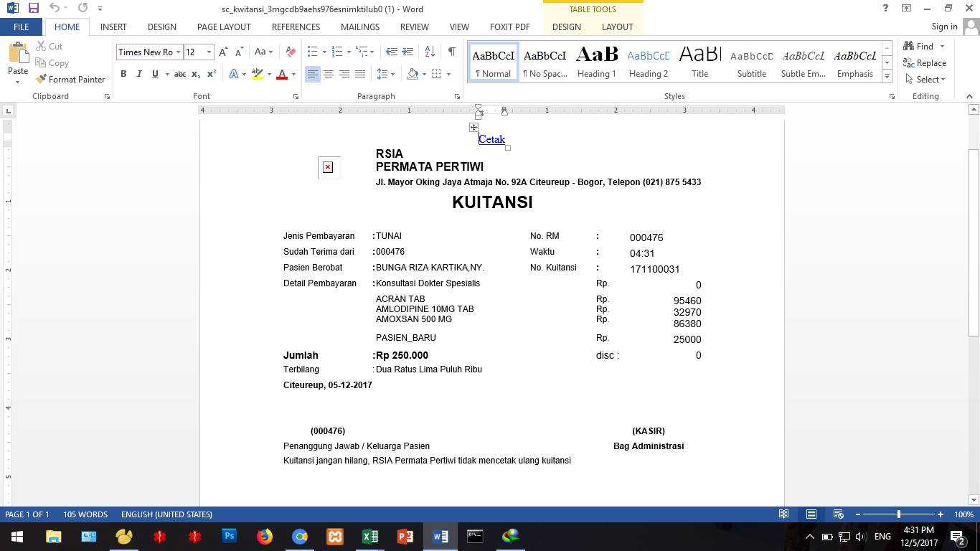Screen dimensions: 980x551
Task: Click the Replace button
Action: click(x=925, y=63)
